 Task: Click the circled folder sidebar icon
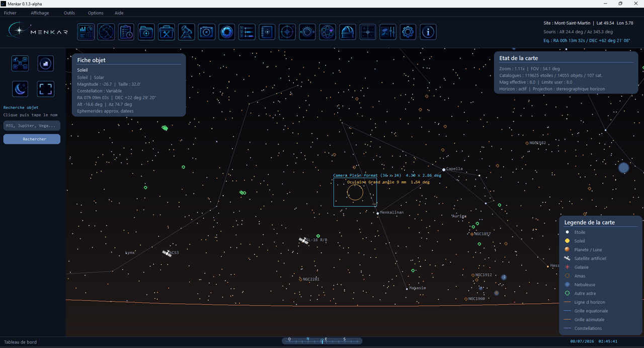coord(46,63)
